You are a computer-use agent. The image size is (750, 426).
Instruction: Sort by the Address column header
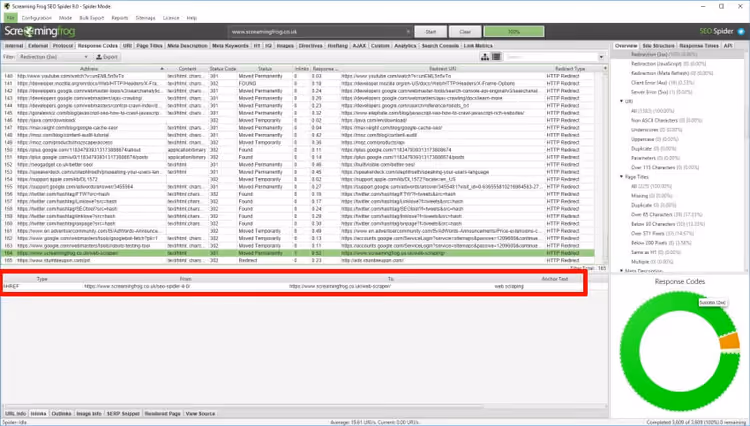89,69
